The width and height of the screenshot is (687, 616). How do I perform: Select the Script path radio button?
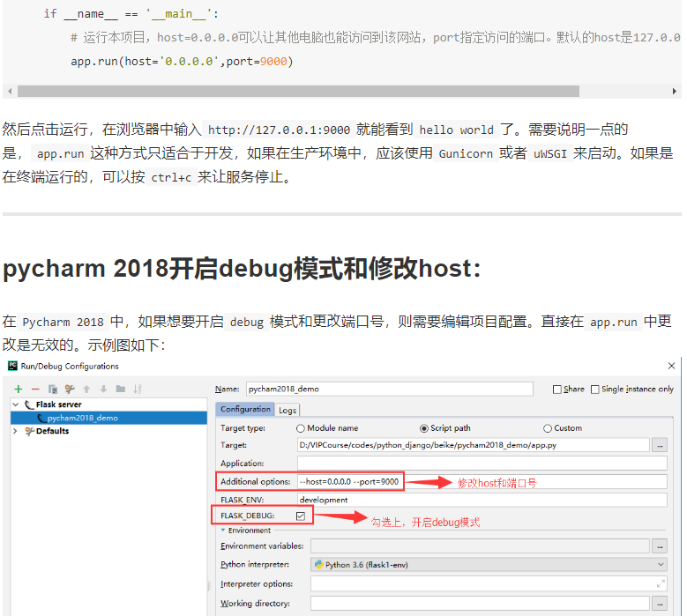tap(423, 428)
